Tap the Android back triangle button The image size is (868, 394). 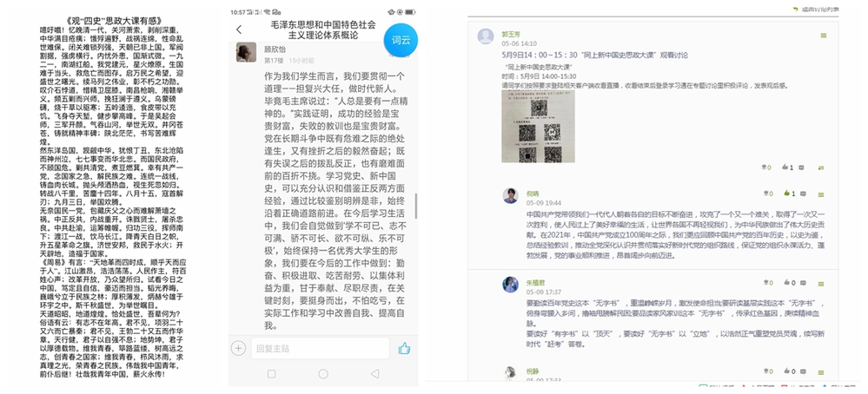click(374, 374)
